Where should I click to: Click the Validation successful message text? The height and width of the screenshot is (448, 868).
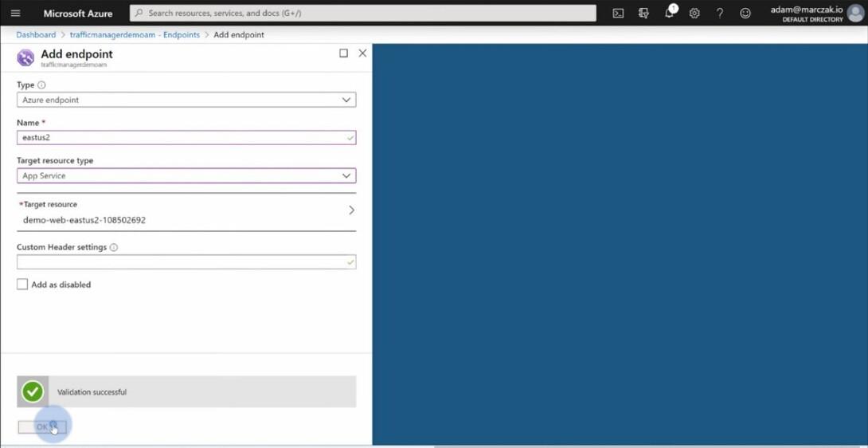(x=92, y=392)
